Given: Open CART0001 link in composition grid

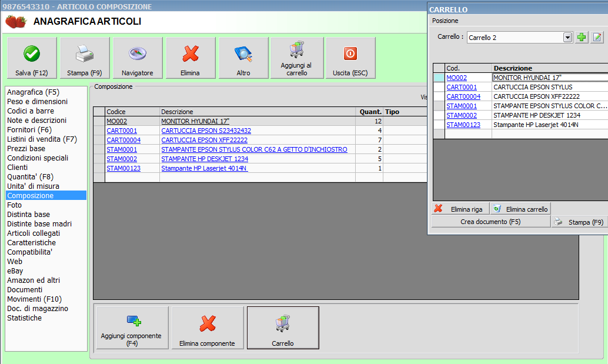Looking at the screenshot, I should 122,131.
